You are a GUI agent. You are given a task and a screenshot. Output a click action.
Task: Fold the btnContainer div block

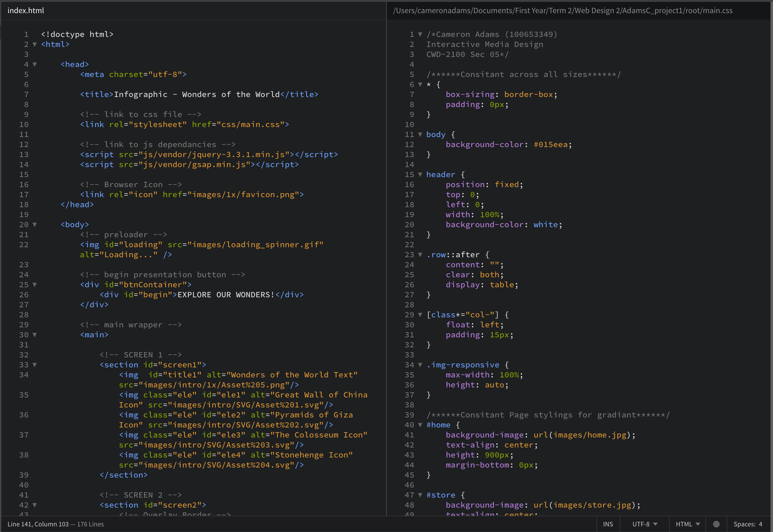tap(34, 285)
